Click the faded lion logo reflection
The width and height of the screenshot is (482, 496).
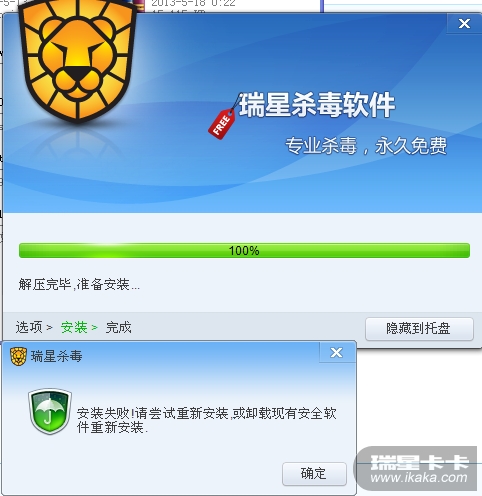(78, 145)
